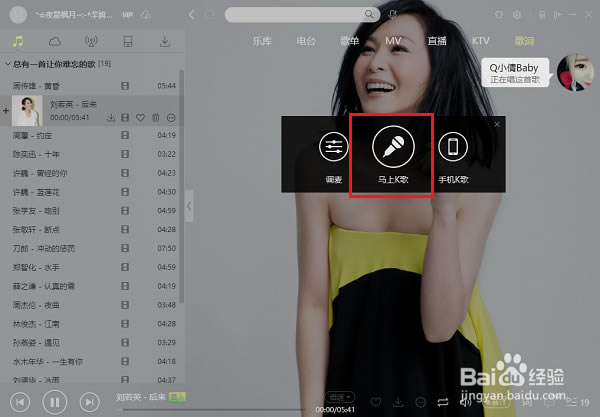Screen dimensions: 600x417
Task: Open the skin (shirt) icon
Action: coord(499,15)
